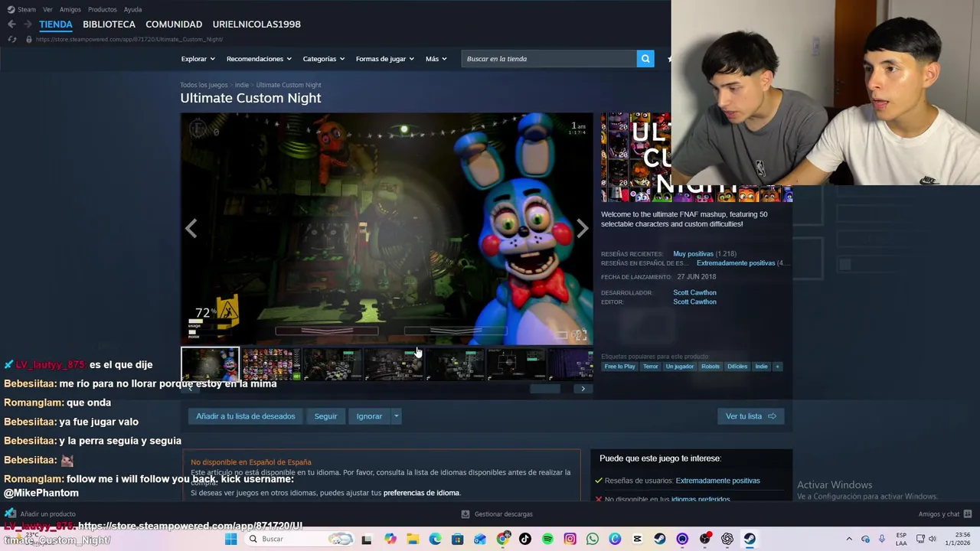
Task: Open TikTok from the taskbar
Action: coord(525,539)
